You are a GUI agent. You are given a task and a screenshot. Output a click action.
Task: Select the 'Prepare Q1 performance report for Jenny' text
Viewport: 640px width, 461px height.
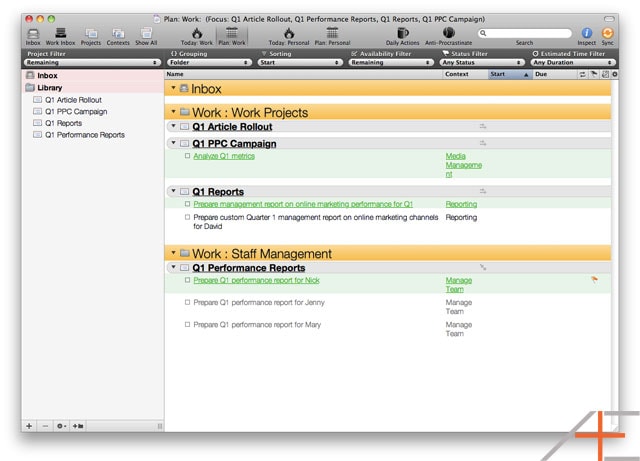point(259,303)
